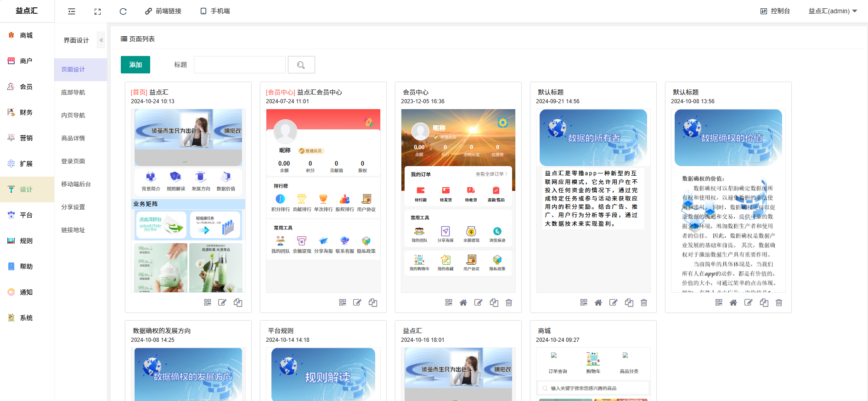The width and height of the screenshot is (868, 401).
Task: Collapse the 界面设计 submenu panel
Action: pos(101,40)
